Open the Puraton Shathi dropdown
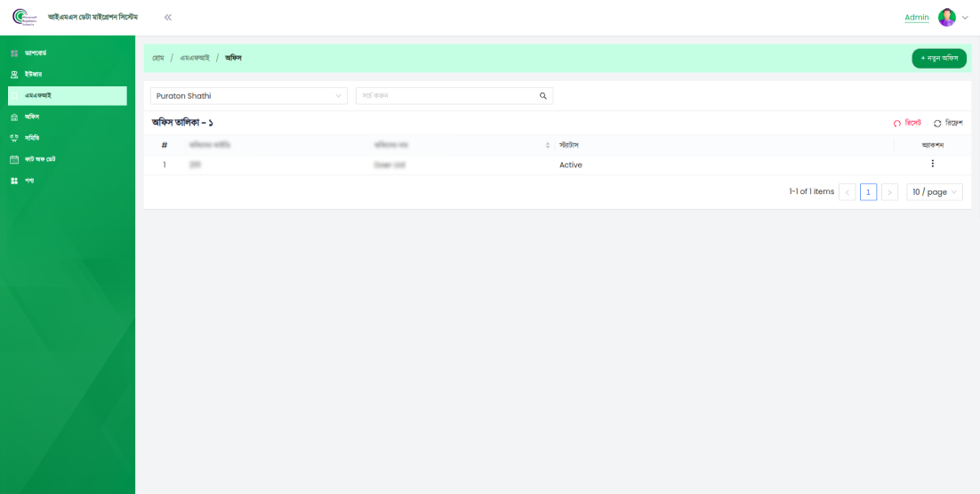The width and height of the screenshot is (980, 494). (x=249, y=96)
